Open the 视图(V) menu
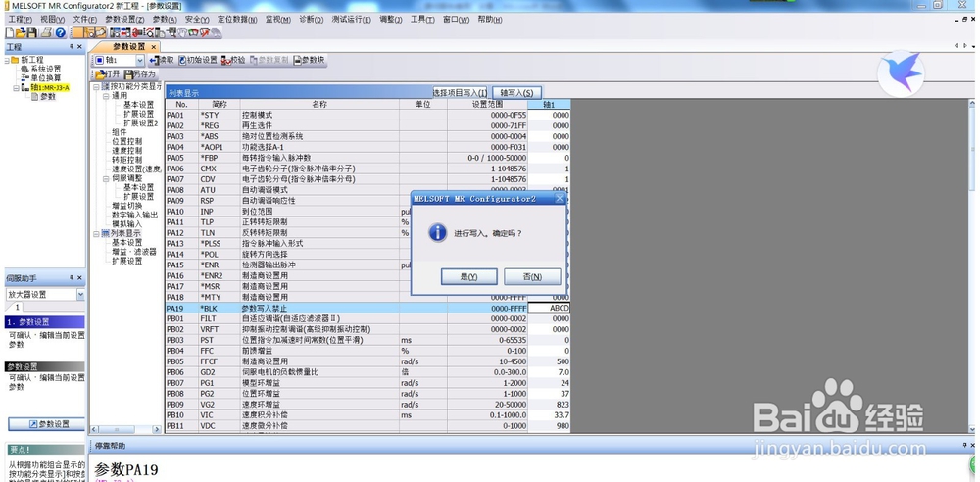 (53, 20)
